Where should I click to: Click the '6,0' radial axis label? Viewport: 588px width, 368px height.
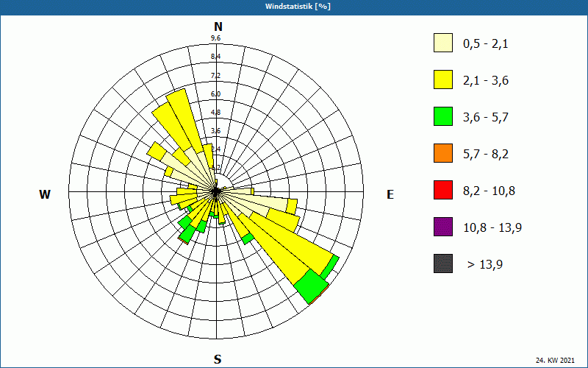[x=215, y=94]
